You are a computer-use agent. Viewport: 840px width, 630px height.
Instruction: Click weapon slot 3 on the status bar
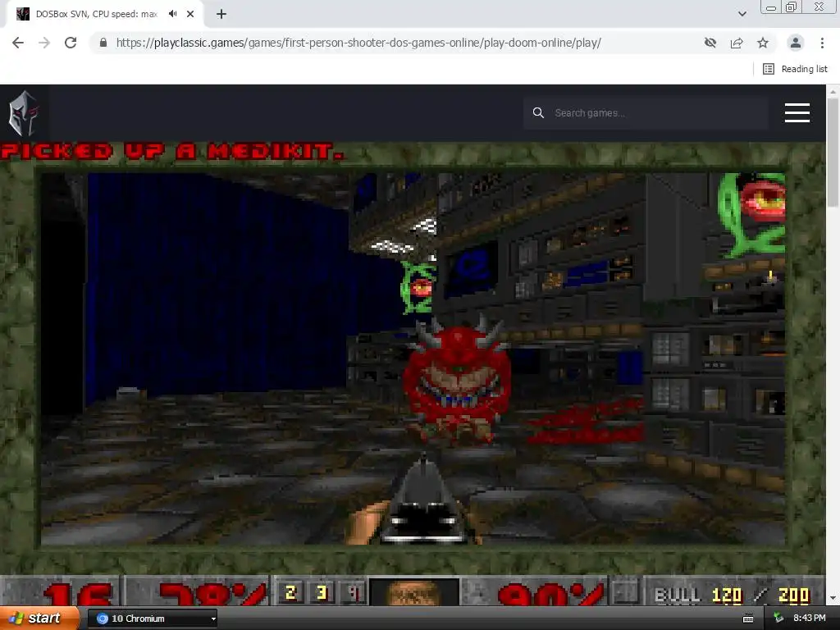point(322,592)
